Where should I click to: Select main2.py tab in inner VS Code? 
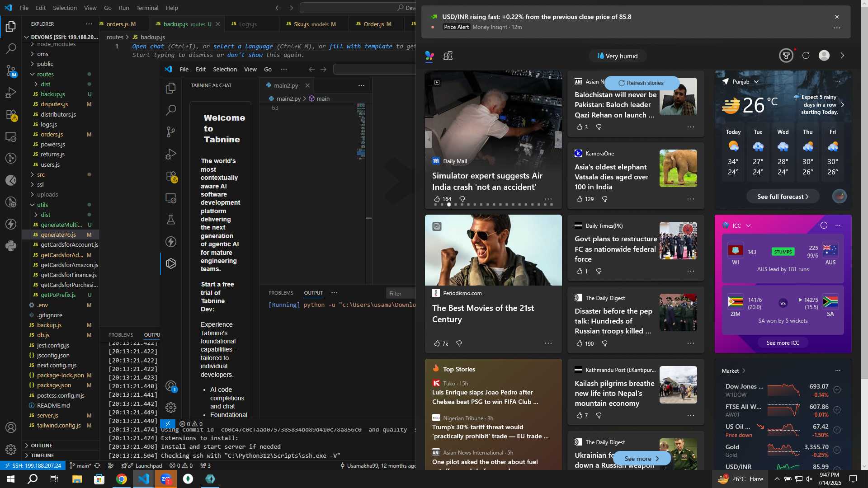[x=286, y=85]
